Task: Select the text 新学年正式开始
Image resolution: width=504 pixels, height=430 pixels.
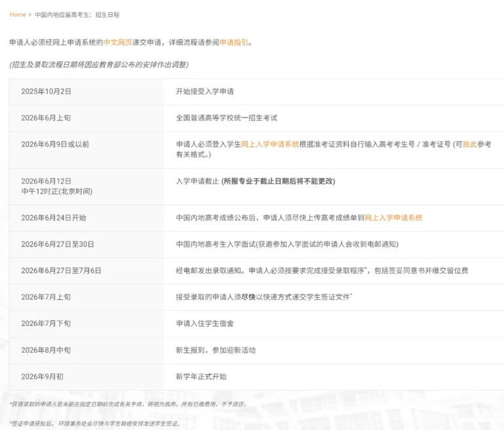Action: pos(201,376)
